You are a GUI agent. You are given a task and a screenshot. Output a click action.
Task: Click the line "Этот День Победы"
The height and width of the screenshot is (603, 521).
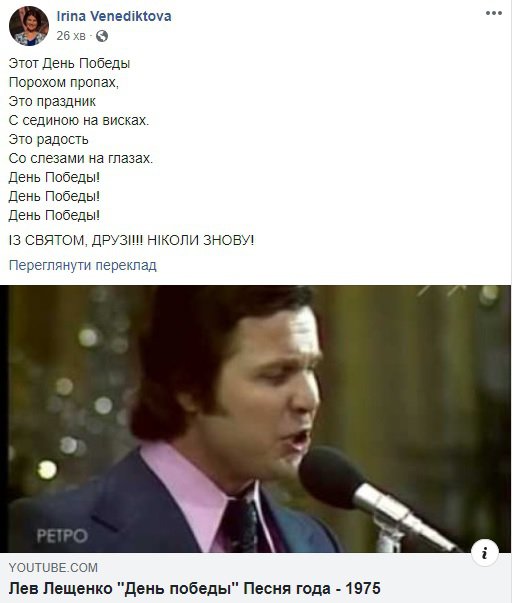pos(69,63)
